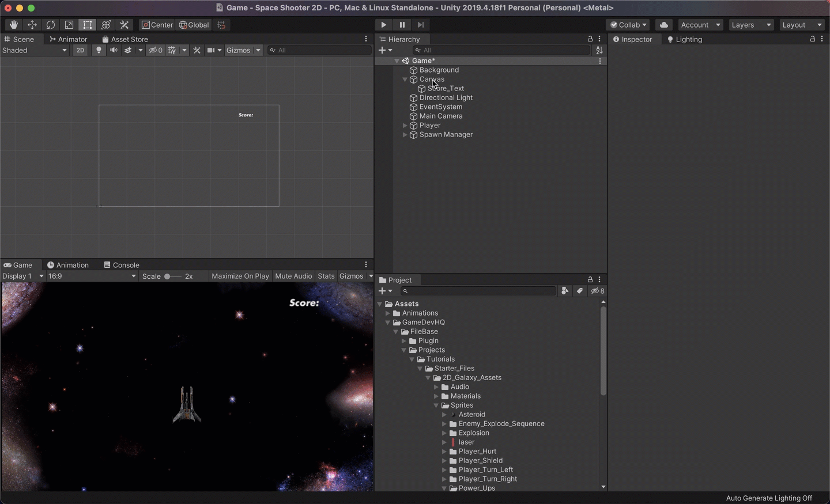Select the combined Transform tool
Screen dimensions: 830x504
pyautogui.click(x=106, y=25)
